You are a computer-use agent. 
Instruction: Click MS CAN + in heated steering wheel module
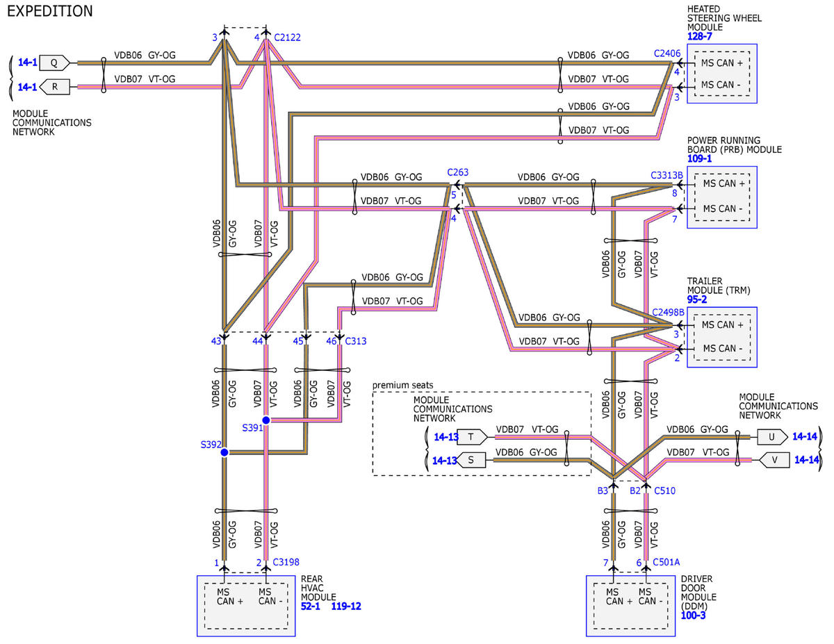tap(723, 63)
